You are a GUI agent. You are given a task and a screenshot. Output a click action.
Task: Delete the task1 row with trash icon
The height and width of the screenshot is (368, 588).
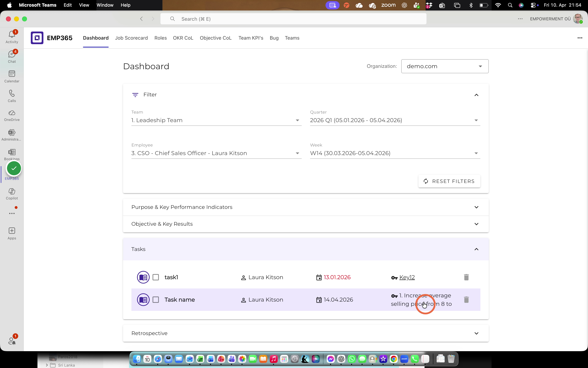466,277
